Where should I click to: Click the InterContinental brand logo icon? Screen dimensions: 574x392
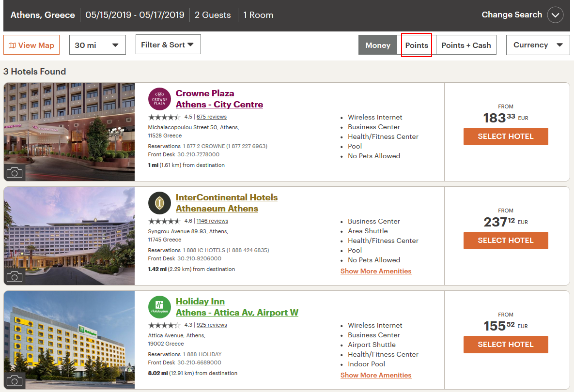point(159,203)
